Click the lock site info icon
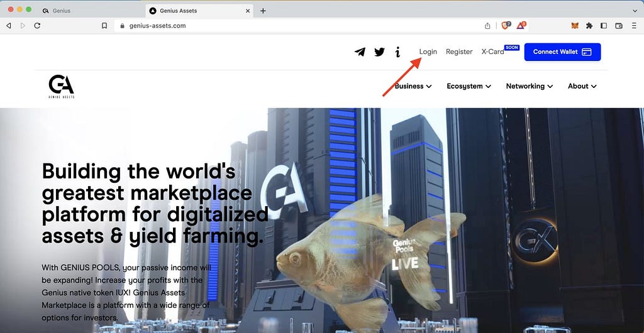644x333 pixels. (x=122, y=25)
